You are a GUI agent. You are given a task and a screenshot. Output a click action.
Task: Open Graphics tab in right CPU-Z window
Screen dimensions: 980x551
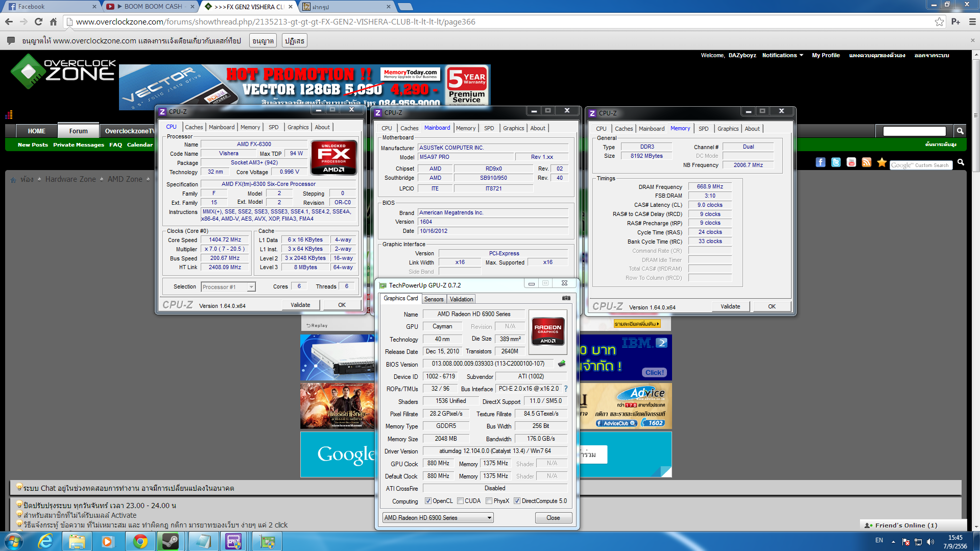click(x=728, y=129)
